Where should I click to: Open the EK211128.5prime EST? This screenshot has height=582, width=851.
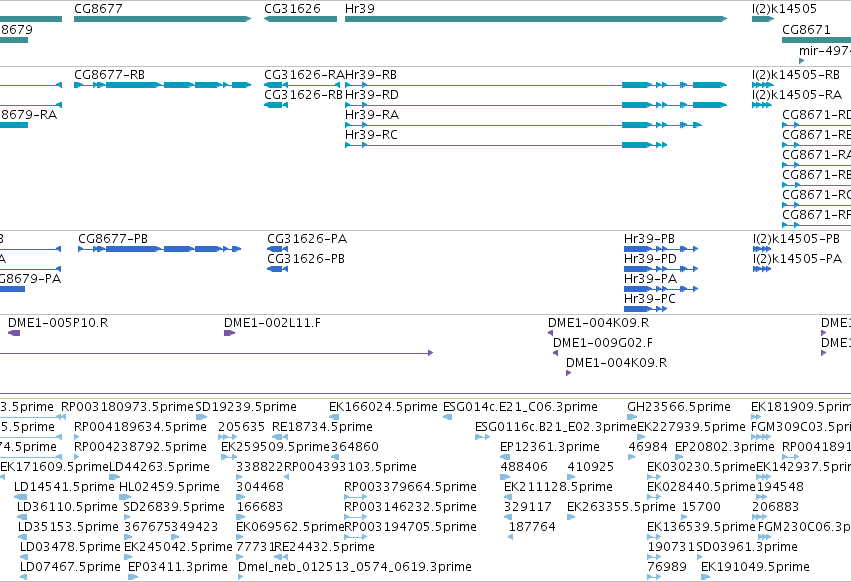(558, 488)
